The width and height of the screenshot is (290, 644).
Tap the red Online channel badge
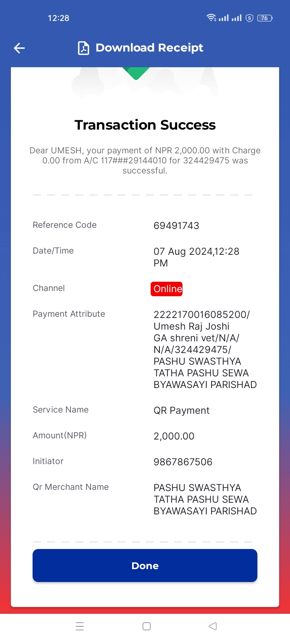[167, 289]
